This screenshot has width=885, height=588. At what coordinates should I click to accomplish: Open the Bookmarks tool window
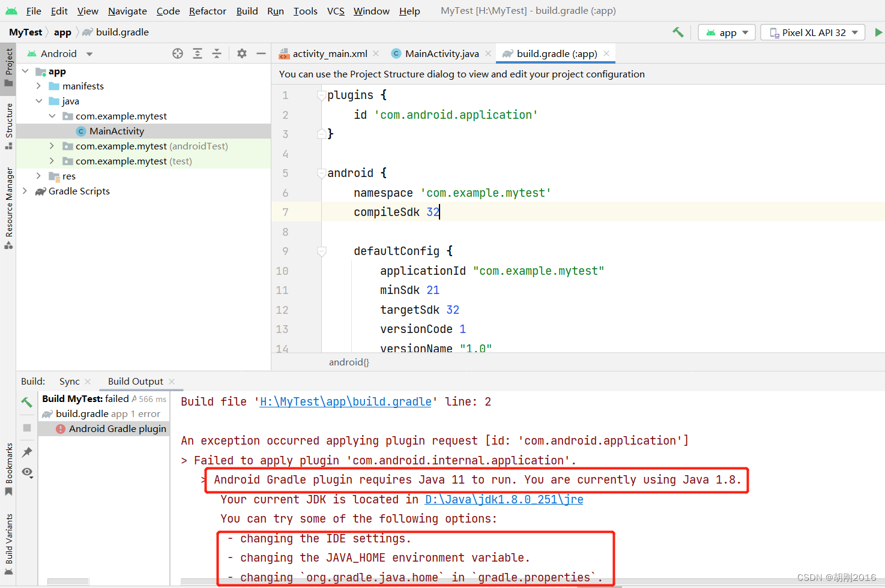8,470
